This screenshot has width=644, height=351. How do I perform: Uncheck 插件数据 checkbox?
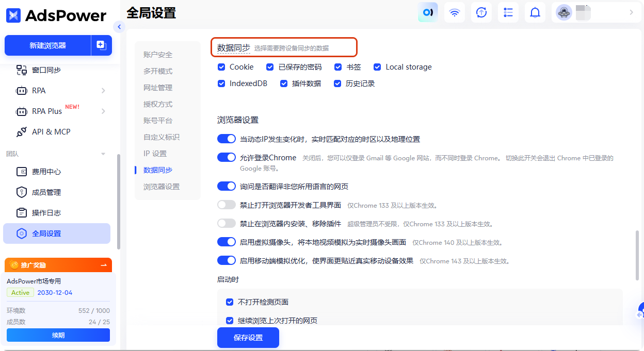(x=284, y=83)
